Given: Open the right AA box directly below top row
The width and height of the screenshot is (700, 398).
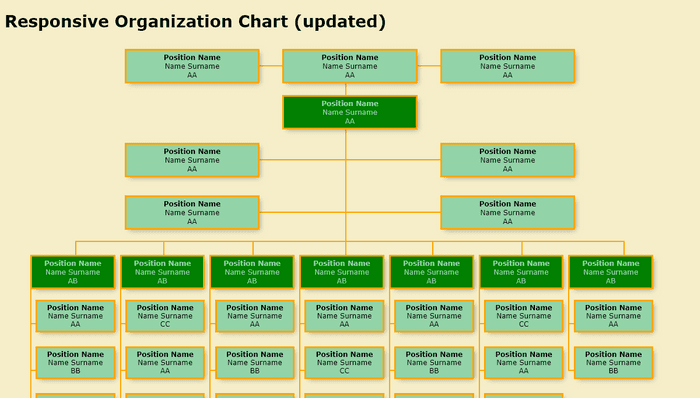Looking at the screenshot, I should pos(508,160).
